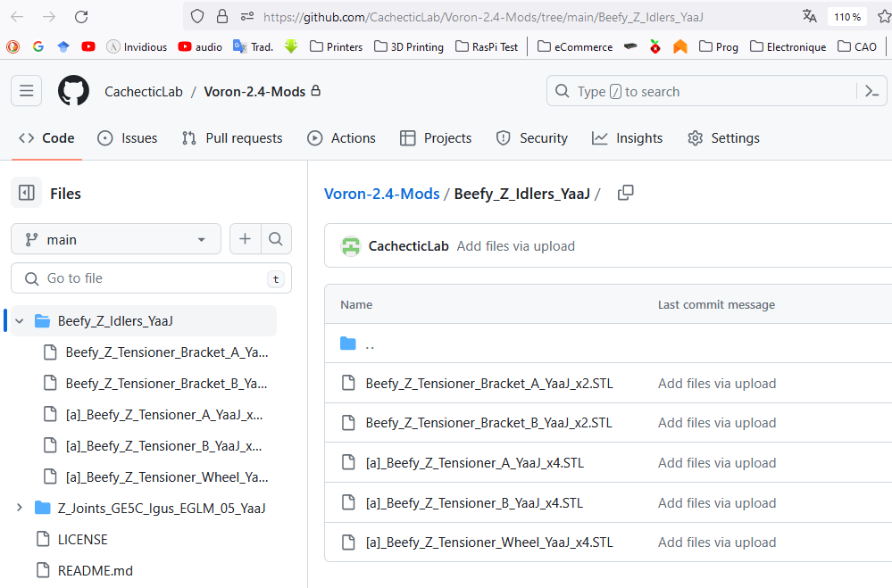892x588 pixels.
Task: Switch to the Actions tab
Action: (x=341, y=138)
